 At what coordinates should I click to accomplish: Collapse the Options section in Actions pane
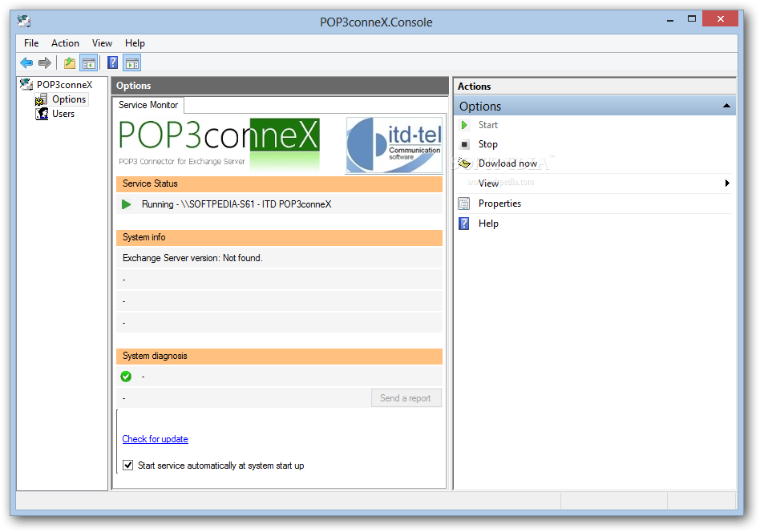point(726,106)
